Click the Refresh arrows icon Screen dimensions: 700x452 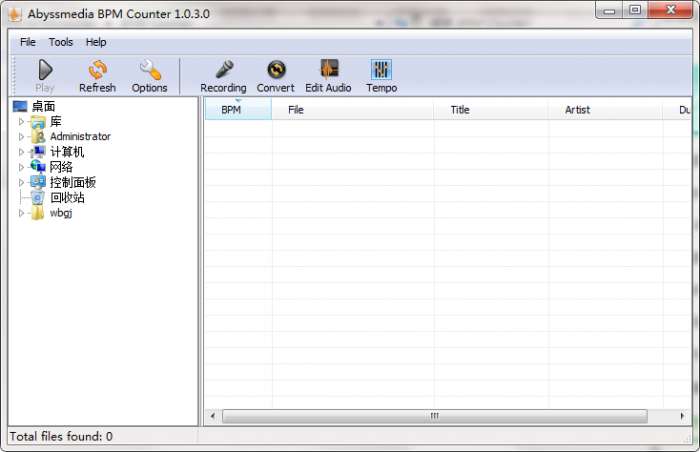(97, 70)
